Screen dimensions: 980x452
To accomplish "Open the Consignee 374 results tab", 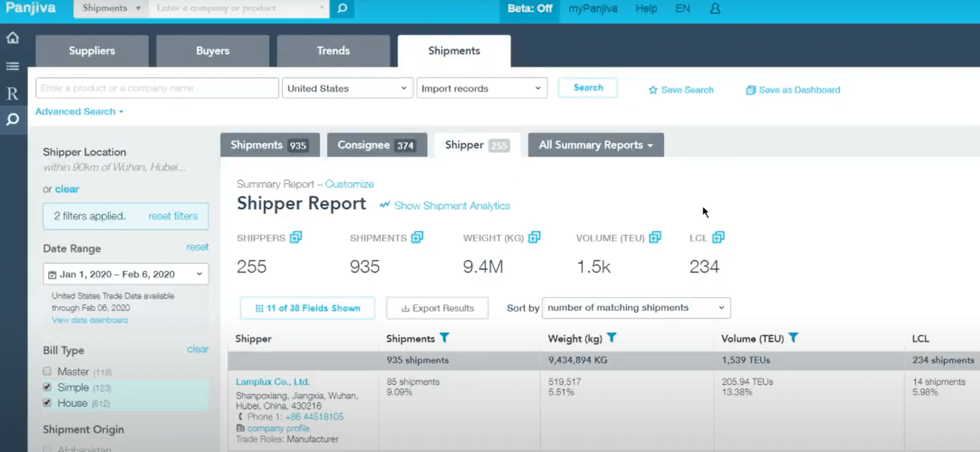I will [377, 145].
